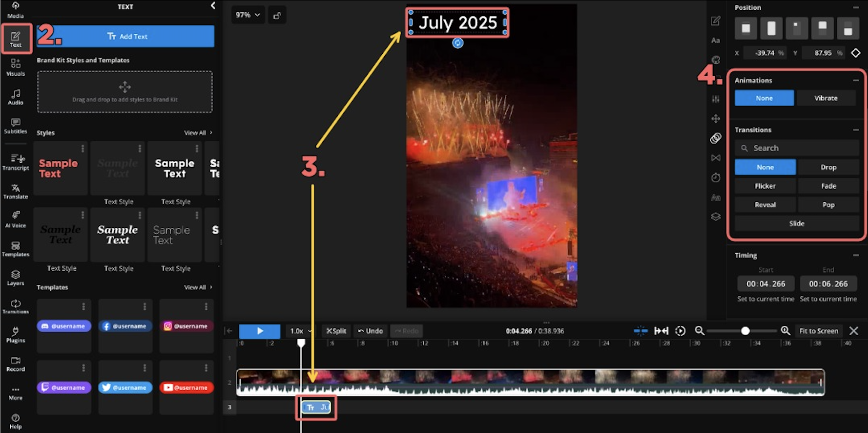The width and height of the screenshot is (868, 433).
Task: Open the Translate sidebar tool
Action: pyautogui.click(x=16, y=192)
